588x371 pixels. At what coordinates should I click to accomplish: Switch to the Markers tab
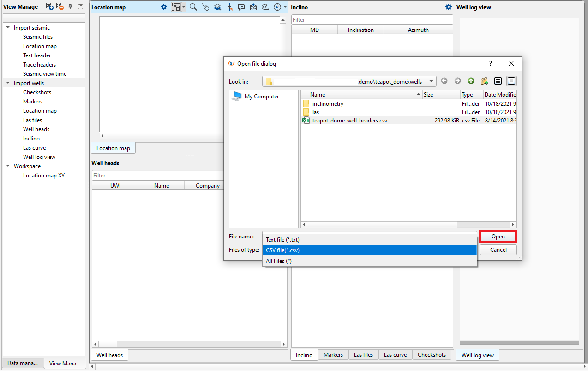(x=333, y=355)
